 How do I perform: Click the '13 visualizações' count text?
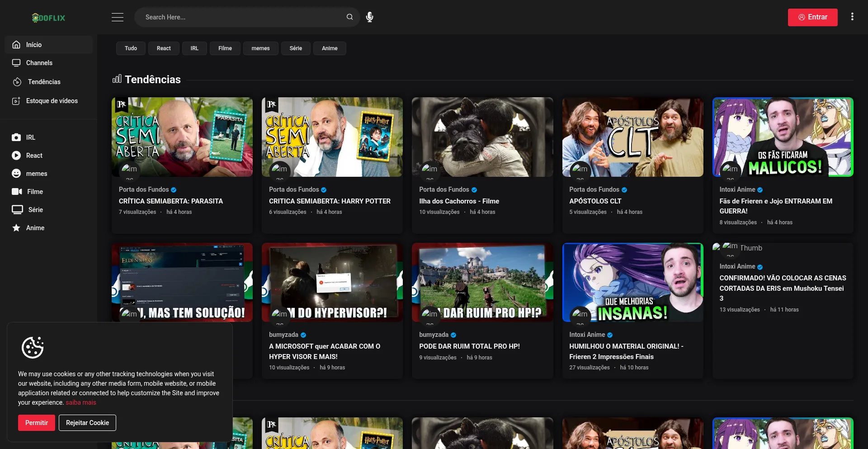[740, 310]
